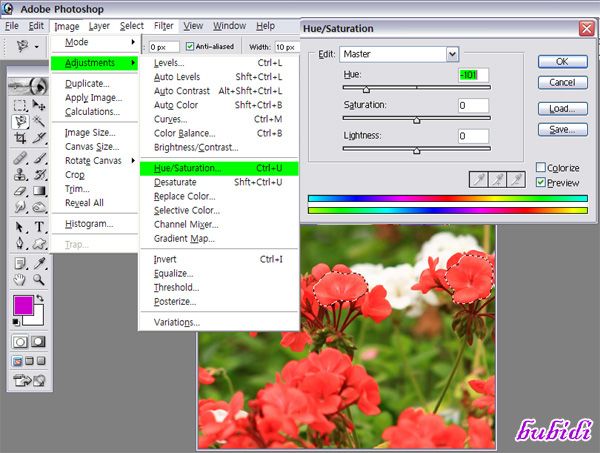Select the Clone Stamp tool
Image resolution: width=600 pixels, height=453 pixels.
pyautogui.click(x=20, y=174)
